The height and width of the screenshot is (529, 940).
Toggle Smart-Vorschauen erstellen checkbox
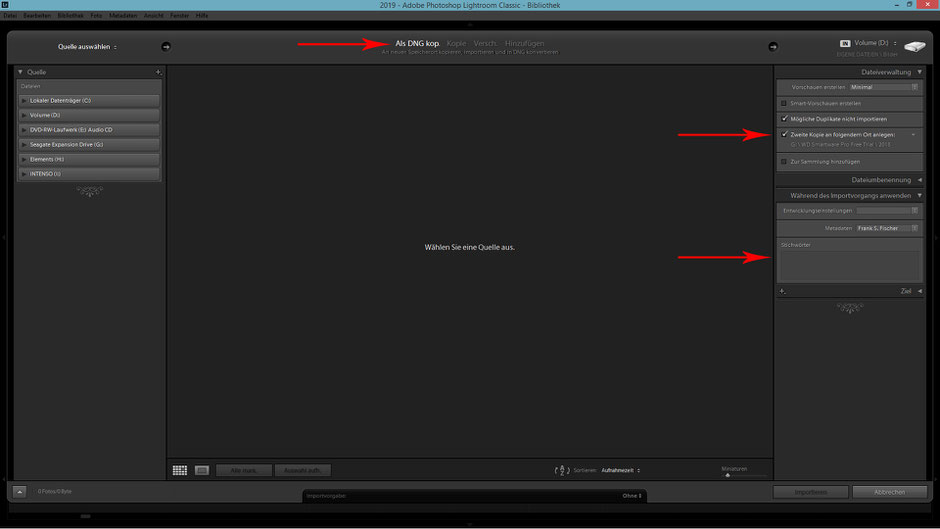[784, 103]
